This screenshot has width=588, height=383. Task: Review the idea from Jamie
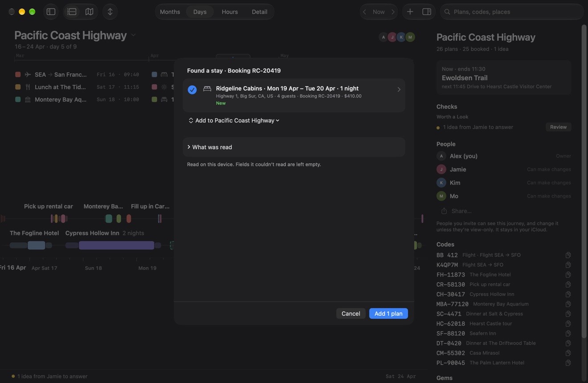tap(558, 127)
